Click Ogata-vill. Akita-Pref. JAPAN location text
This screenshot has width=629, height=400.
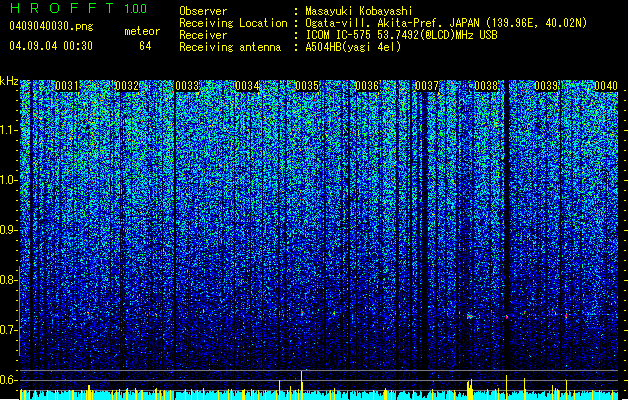tap(446, 23)
